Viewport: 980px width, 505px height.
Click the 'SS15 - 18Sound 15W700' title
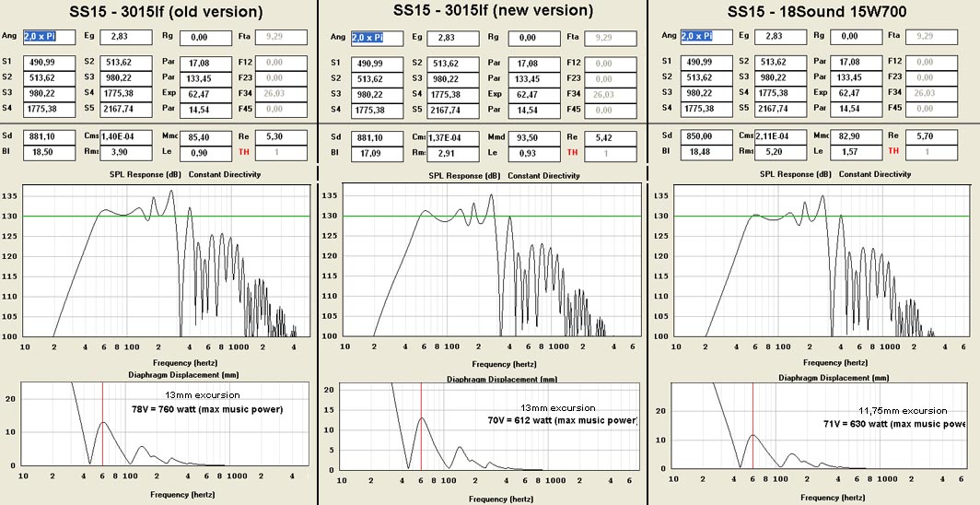pos(817,11)
